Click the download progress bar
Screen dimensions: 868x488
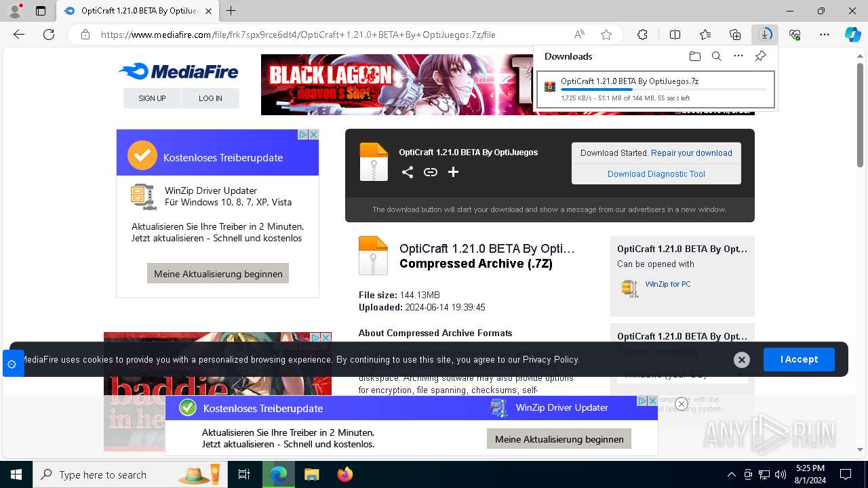click(x=663, y=89)
